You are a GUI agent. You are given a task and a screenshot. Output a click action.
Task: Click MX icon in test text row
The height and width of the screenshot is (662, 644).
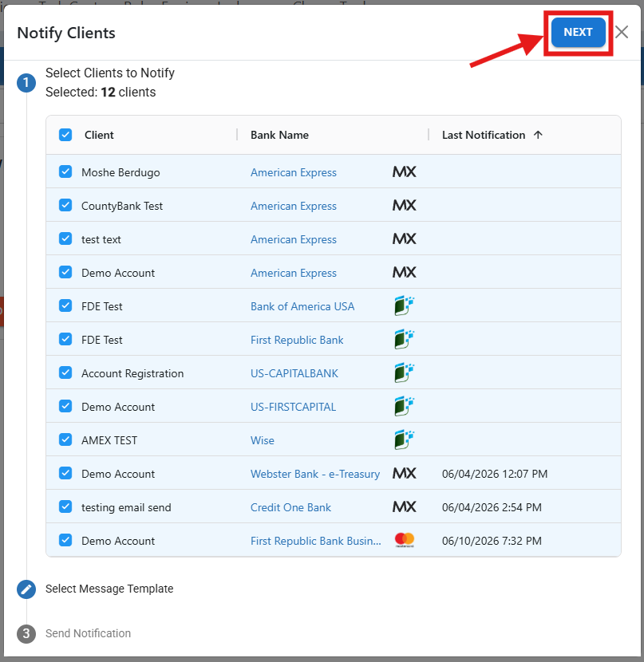404,238
